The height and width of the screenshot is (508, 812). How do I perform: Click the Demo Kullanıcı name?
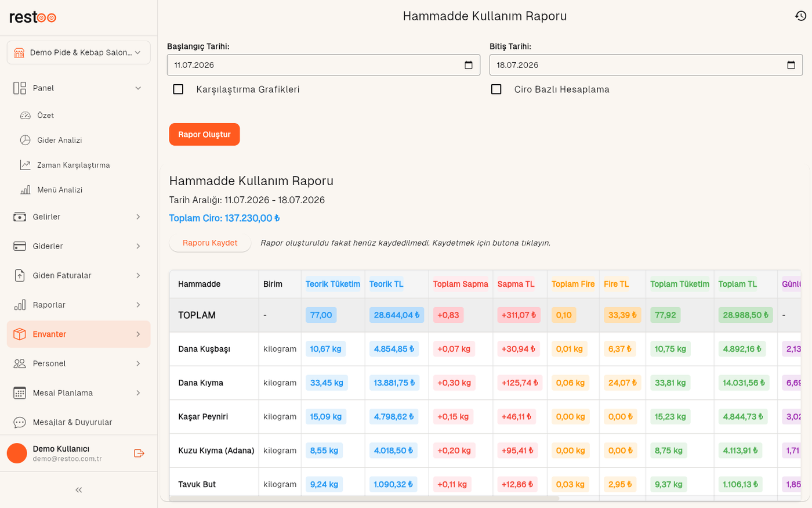[61, 449]
